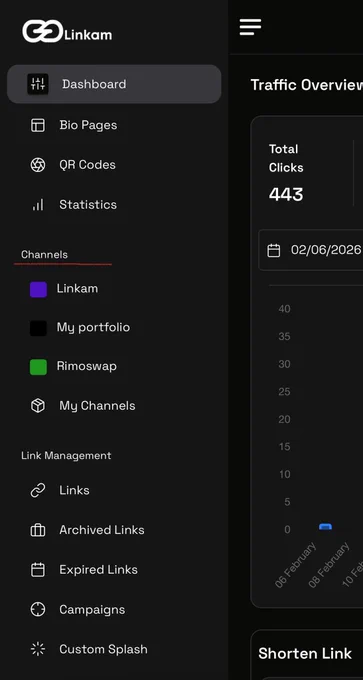The width and height of the screenshot is (363, 680).
Task: Open Custom Splash sparkle icon
Action: pos(38,649)
